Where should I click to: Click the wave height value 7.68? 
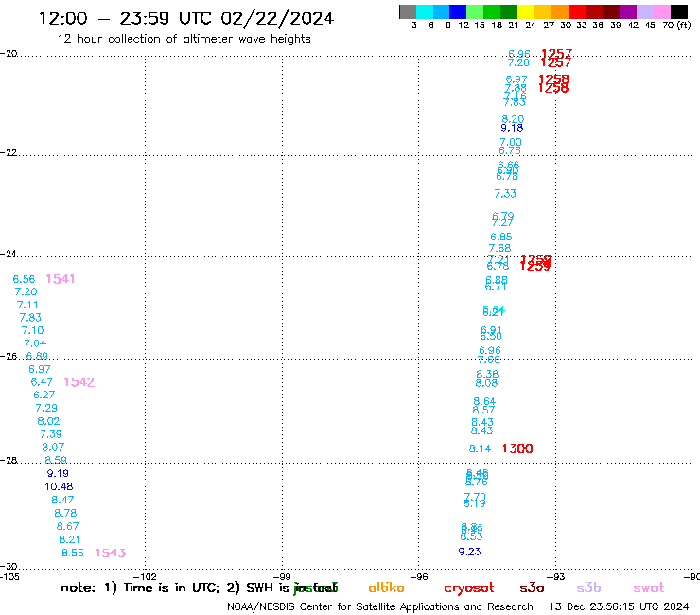point(500,248)
